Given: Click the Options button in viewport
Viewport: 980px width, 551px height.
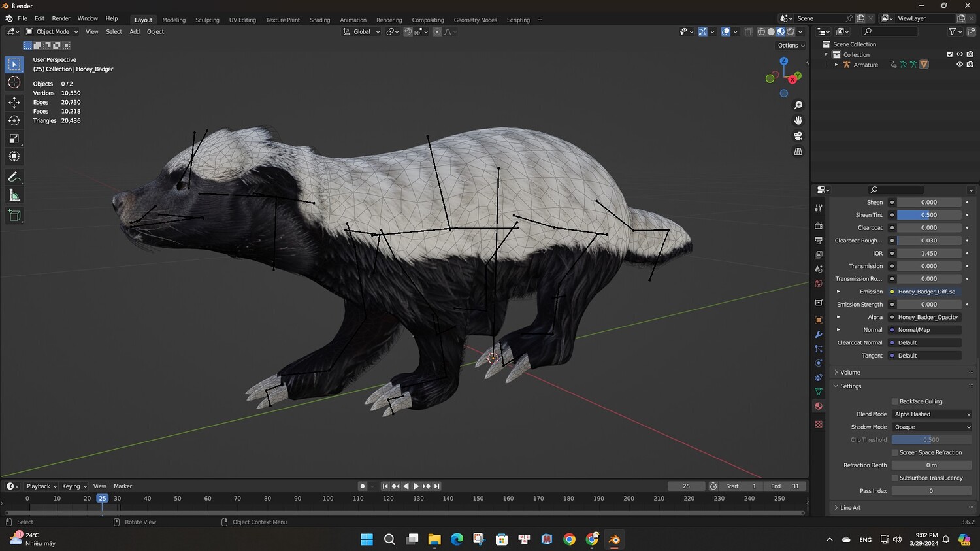Looking at the screenshot, I should coord(791,46).
